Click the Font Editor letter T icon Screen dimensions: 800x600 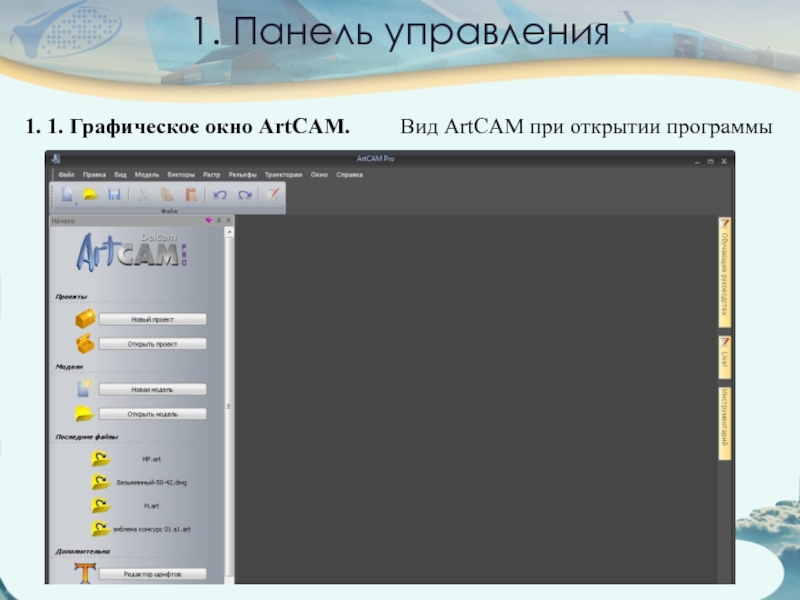coord(86,574)
